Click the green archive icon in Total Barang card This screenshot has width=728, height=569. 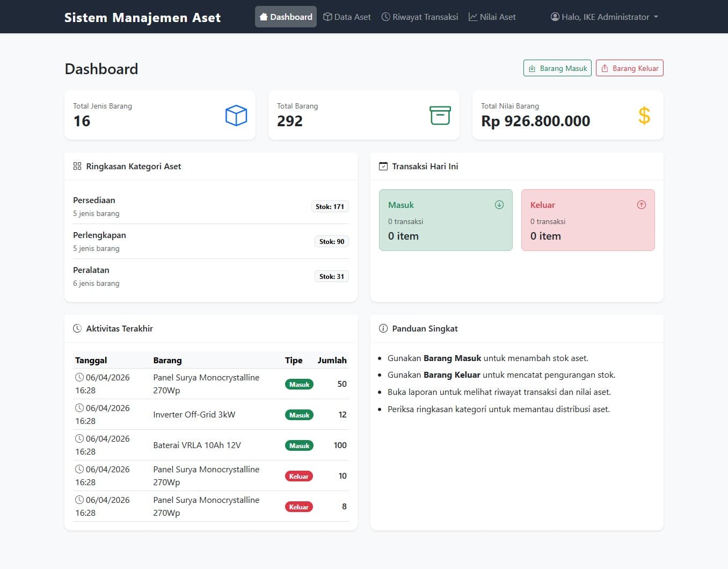440,116
